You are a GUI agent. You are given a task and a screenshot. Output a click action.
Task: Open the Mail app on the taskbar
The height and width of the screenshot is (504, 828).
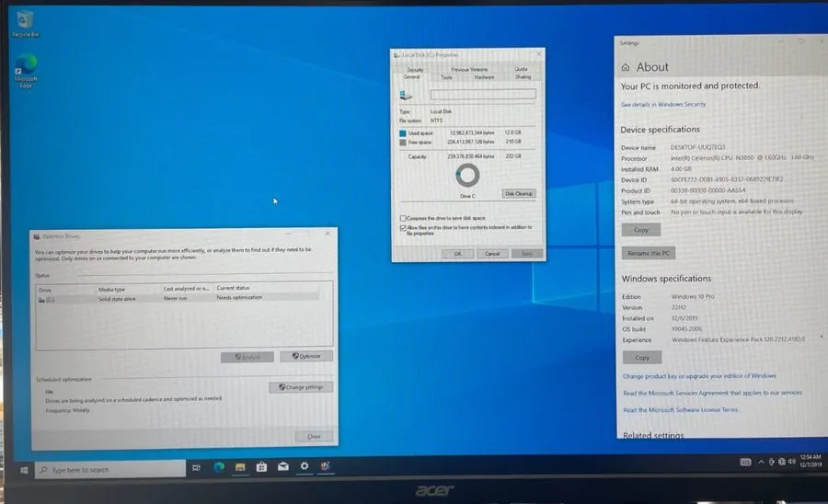283,466
